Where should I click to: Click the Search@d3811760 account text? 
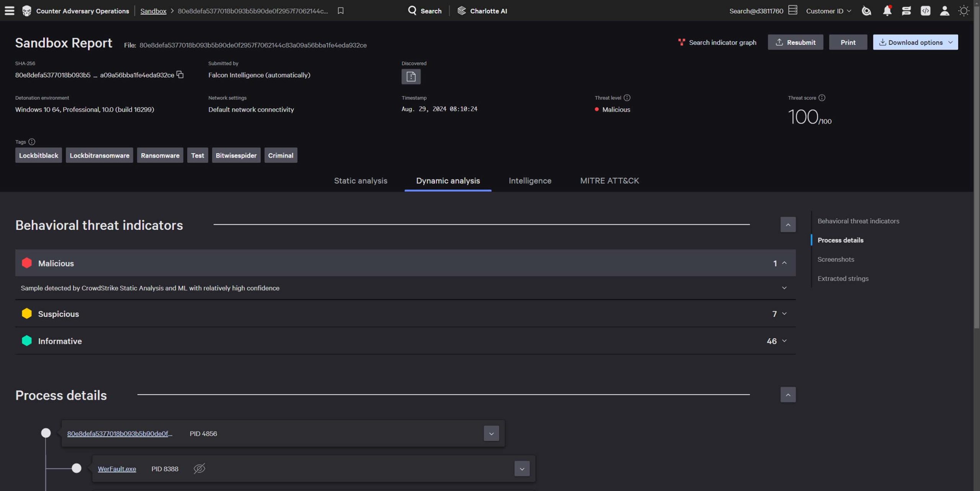coord(756,11)
